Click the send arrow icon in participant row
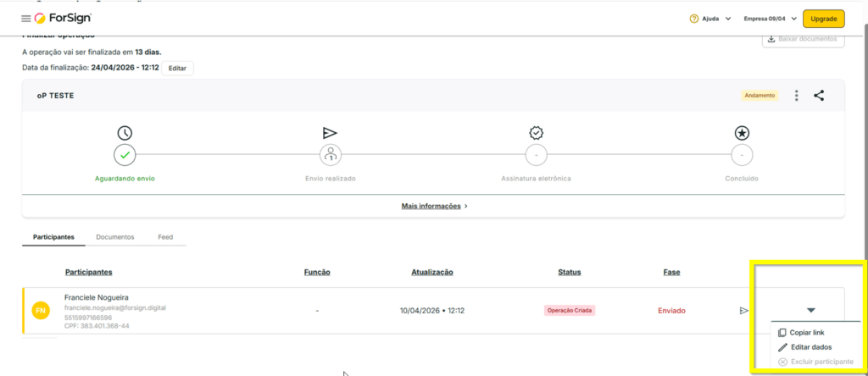Screen dimensions: 868x376 click(x=743, y=311)
